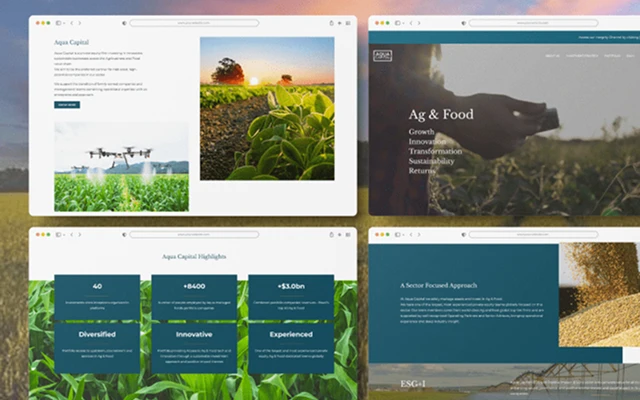
Task: Open sidebar dropdown arrow in Ag & Food window
Action: [403, 23]
